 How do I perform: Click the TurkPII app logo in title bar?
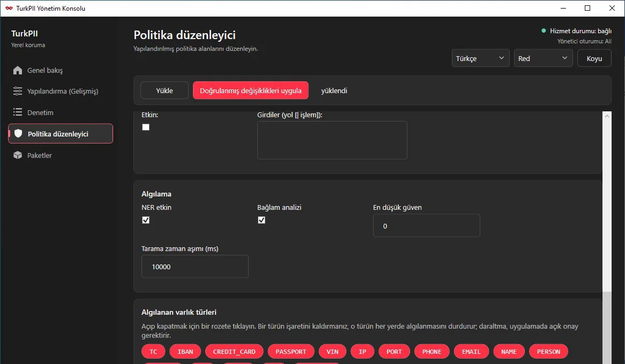click(x=9, y=8)
